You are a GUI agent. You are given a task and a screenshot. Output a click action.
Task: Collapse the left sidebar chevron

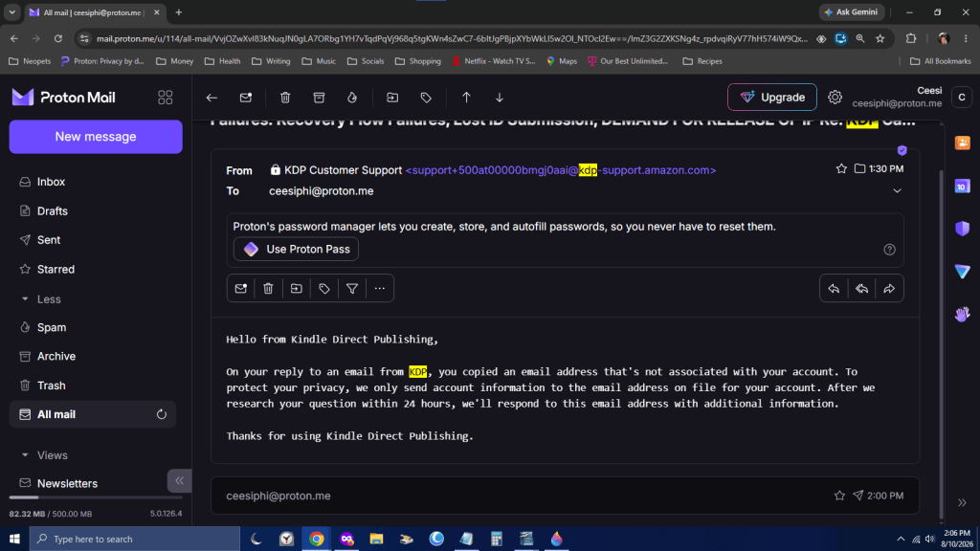click(x=179, y=480)
